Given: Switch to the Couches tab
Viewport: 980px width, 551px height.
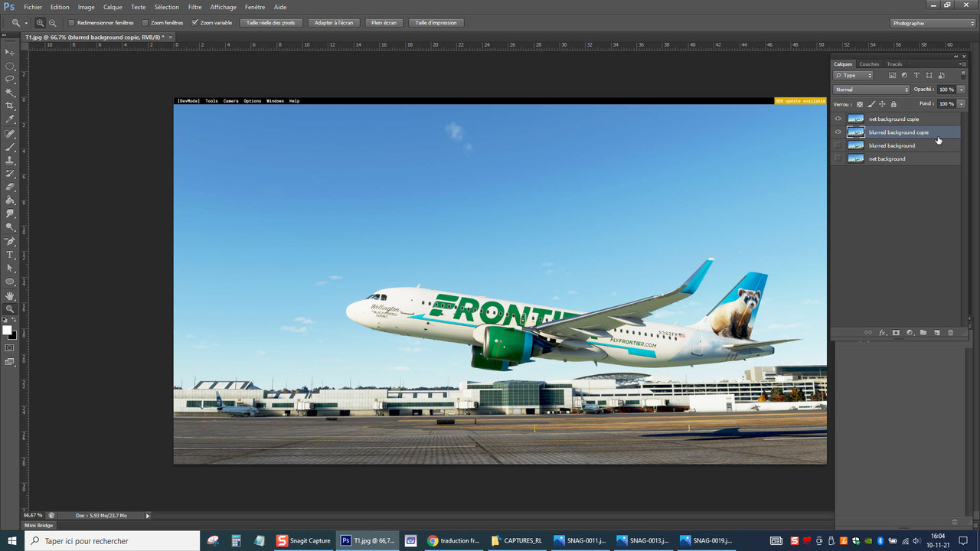Looking at the screenshot, I should (869, 64).
